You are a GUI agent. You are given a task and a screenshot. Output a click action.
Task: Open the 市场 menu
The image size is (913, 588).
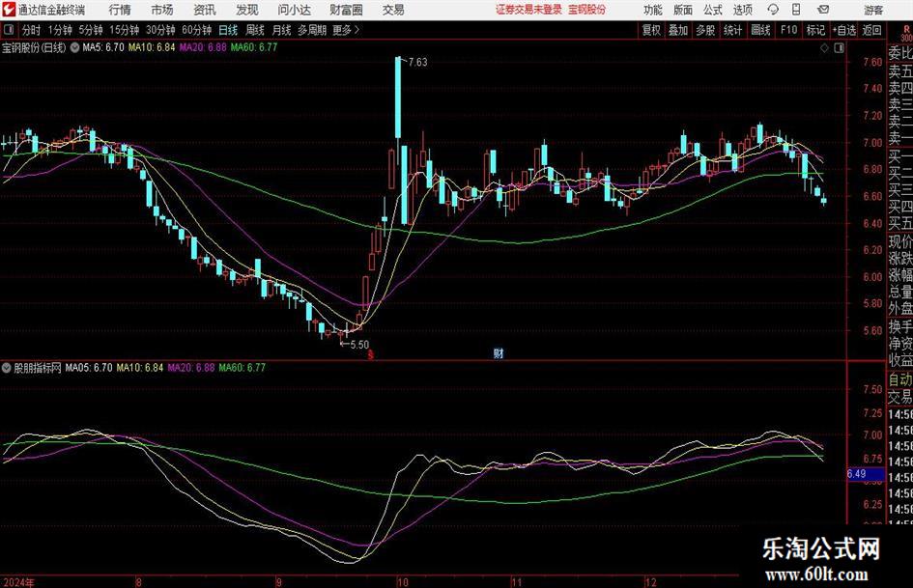click(x=162, y=10)
